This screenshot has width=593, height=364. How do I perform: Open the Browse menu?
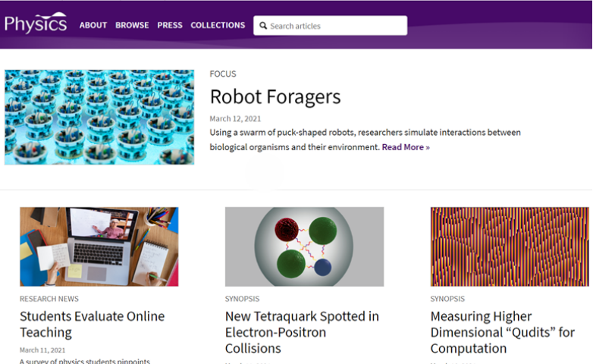(132, 25)
